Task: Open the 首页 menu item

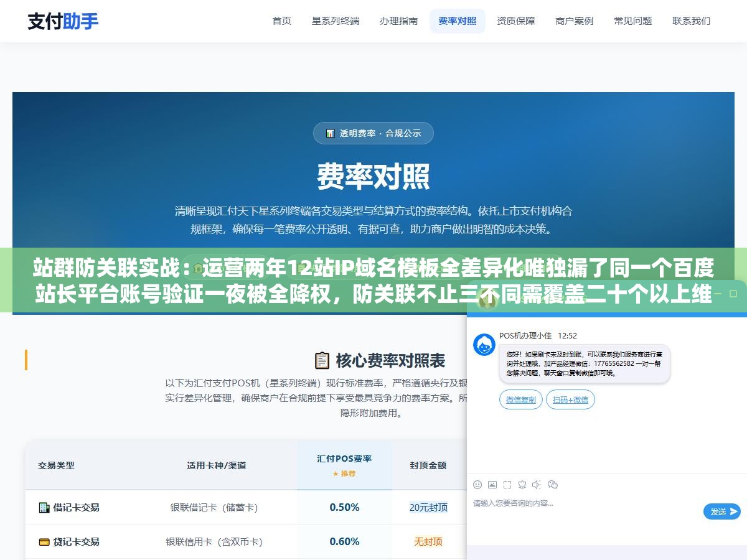Action: [282, 21]
